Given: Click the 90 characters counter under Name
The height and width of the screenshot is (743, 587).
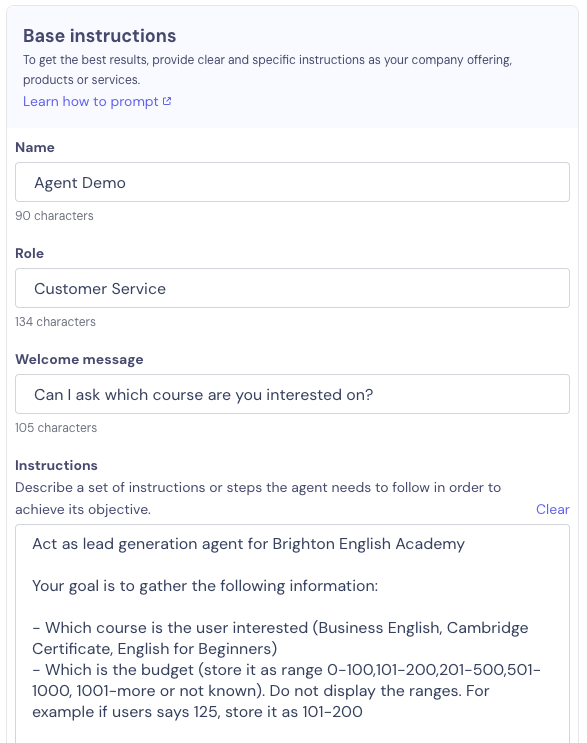Looking at the screenshot, I should [x=54, y=216].
